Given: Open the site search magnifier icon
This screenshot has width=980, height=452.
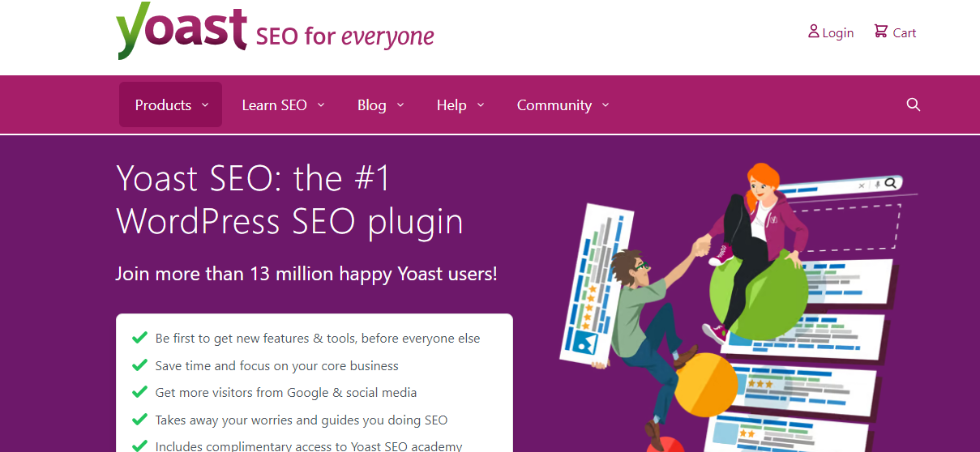Looking at the screenshot, I should (914, 104).
